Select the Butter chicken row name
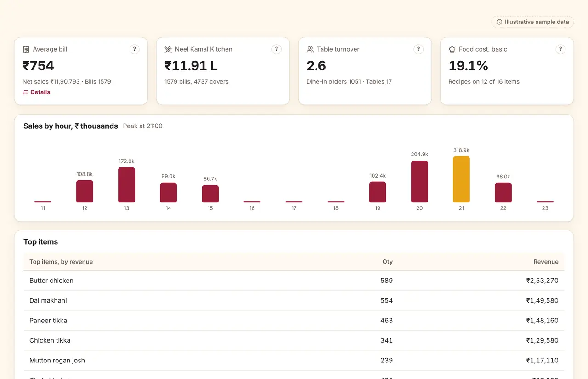This screenshot has width=588, height=379. (51, 281)
